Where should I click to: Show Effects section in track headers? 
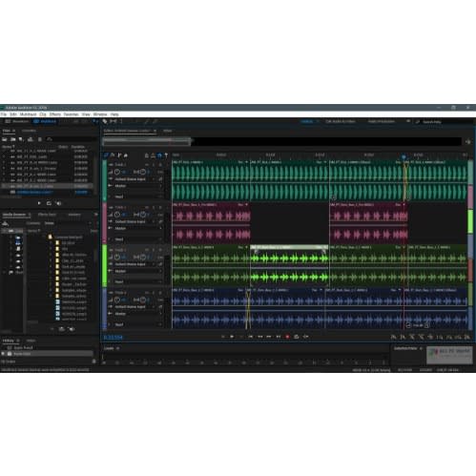coord(113,155)
